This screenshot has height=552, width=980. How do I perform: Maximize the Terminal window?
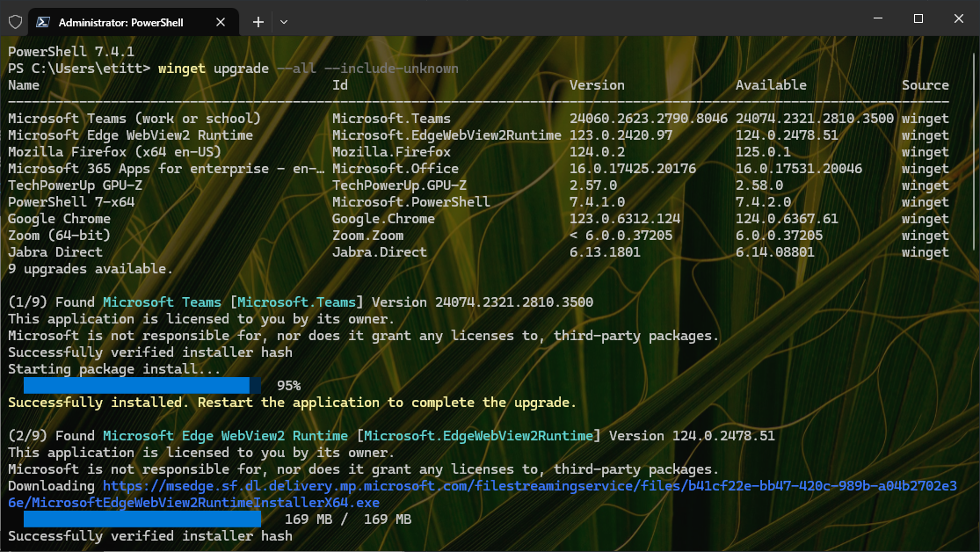(918, 18)
